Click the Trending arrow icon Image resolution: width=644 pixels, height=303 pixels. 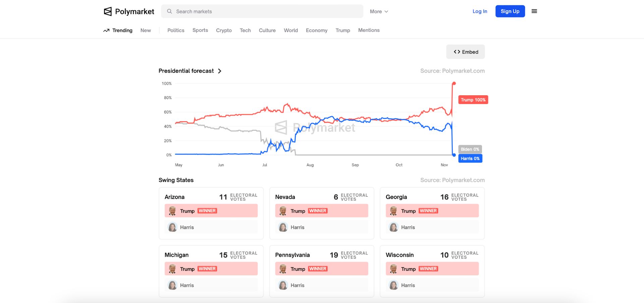[106, 30]
